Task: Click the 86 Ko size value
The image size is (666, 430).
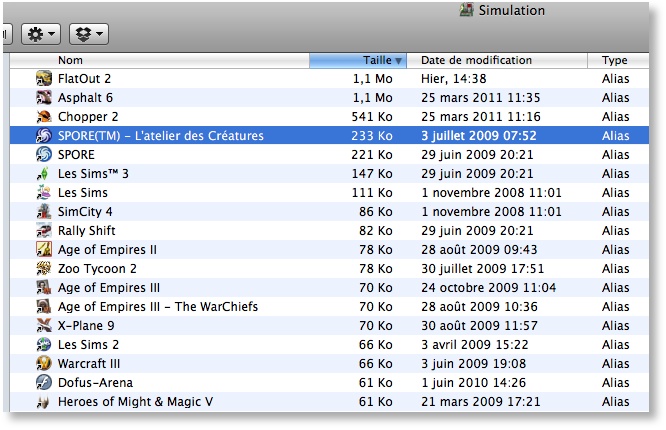Action: (x=375, y=211)
